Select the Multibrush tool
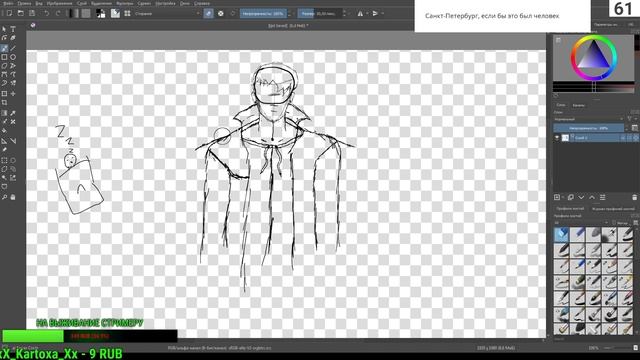This screenshot has height=360, width=640. pyautogui.click(x=13, y=83)
